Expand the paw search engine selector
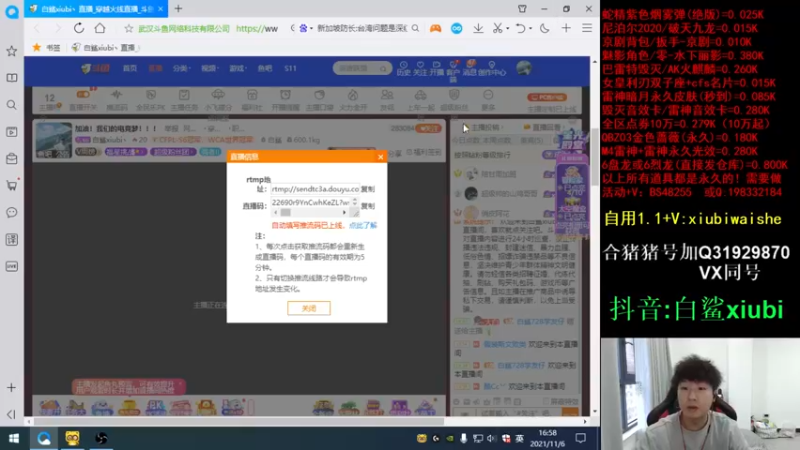This screenshot has width=800, height=450. tap(305, 29)
